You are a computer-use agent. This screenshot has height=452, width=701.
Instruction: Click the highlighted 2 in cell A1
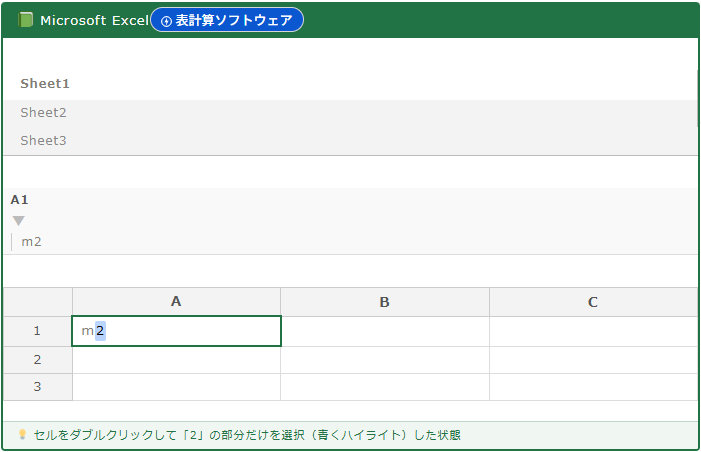[x=100, y=331]
